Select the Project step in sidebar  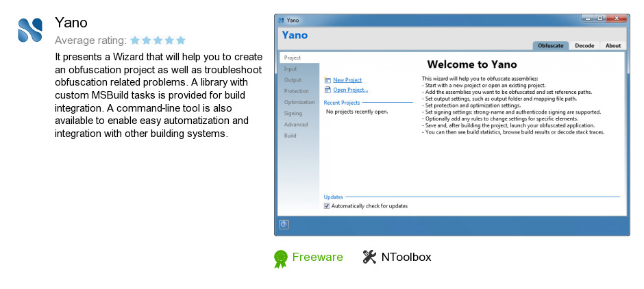click(x=299, y=58)
